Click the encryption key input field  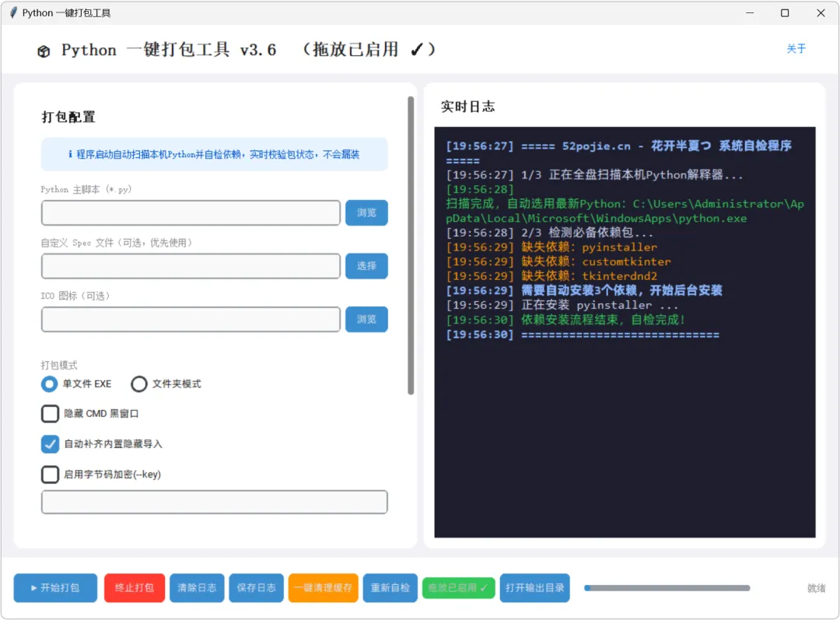click(x=215, y=502)
